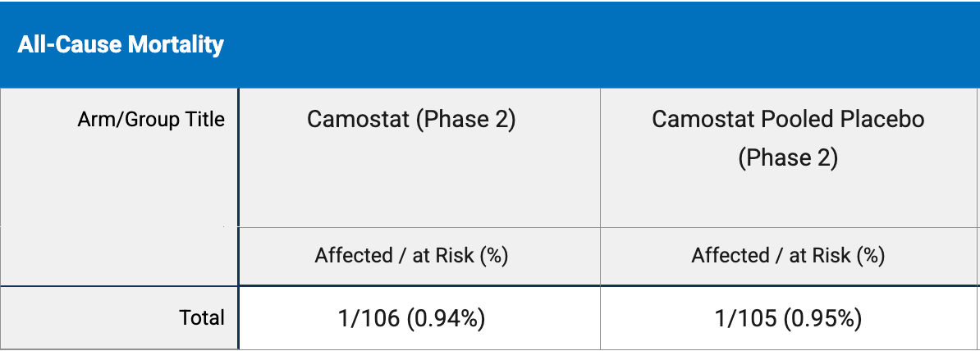980x351 pixels.
Task: Click the border between the two Total value cells
Action: coord(600,317)
